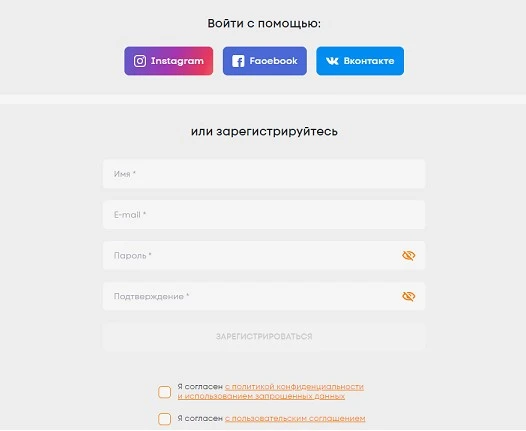Viewport: 526px width, 431px height.
Task: Focus the Пароль input field
Action: pos(264,256)
